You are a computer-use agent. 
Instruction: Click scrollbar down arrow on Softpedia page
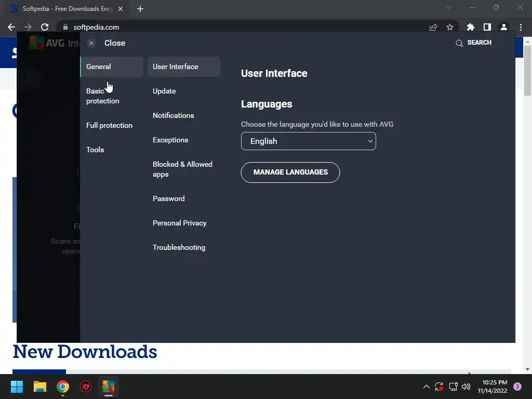click(528, 369)
